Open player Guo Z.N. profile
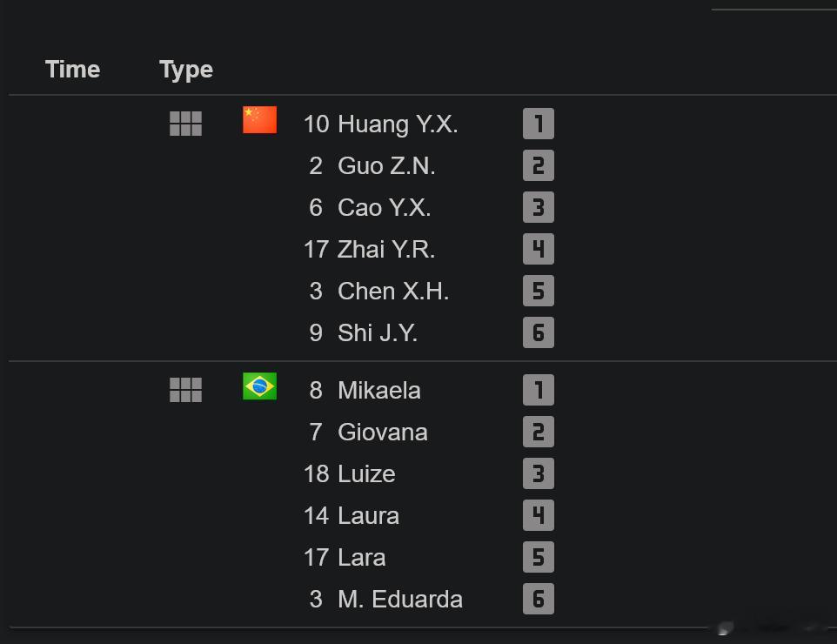The image size is (837, 644). tap(386, 165)
